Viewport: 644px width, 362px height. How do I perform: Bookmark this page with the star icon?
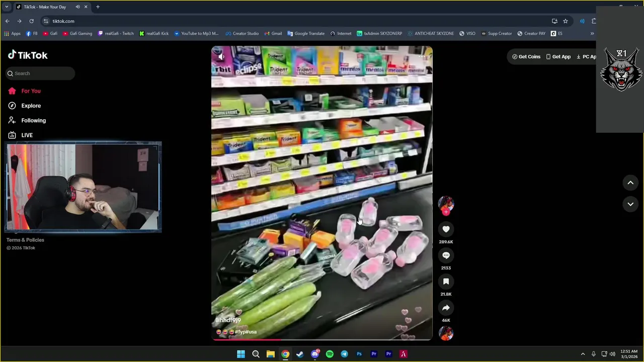click(566, 21)
